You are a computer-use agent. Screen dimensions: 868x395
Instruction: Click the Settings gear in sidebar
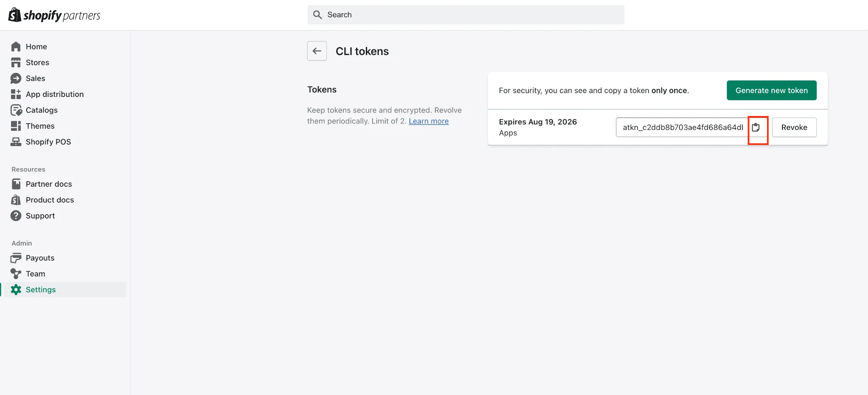click(16, 290)
